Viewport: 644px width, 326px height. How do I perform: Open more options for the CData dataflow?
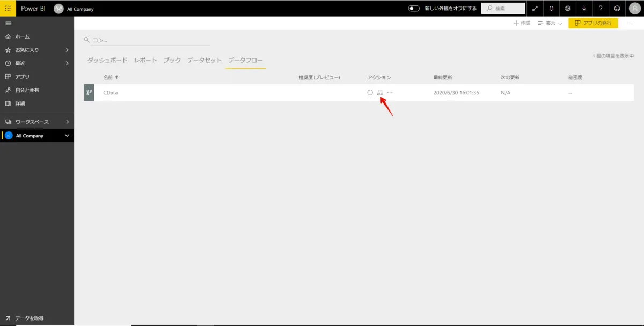[x=390, y=92]
